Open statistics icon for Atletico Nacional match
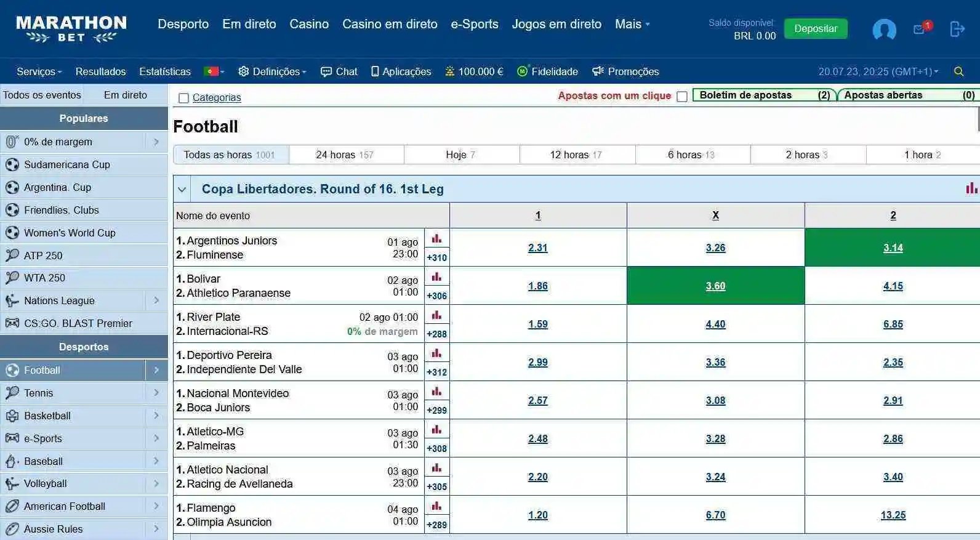 (x=436, y=468)
